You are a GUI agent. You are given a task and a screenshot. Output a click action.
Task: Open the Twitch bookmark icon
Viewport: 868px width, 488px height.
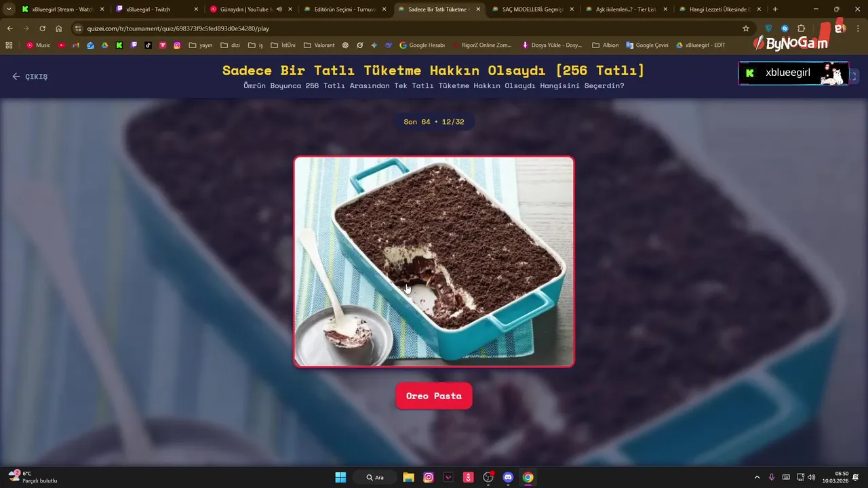tap(134, 45)
